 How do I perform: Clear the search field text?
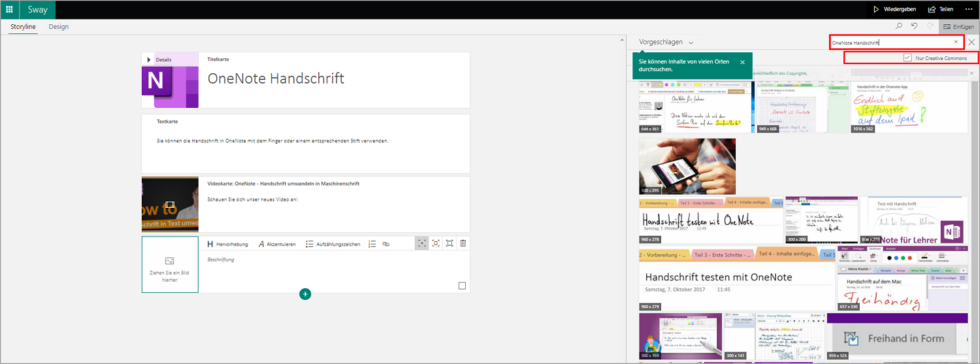tap(956, 42)
